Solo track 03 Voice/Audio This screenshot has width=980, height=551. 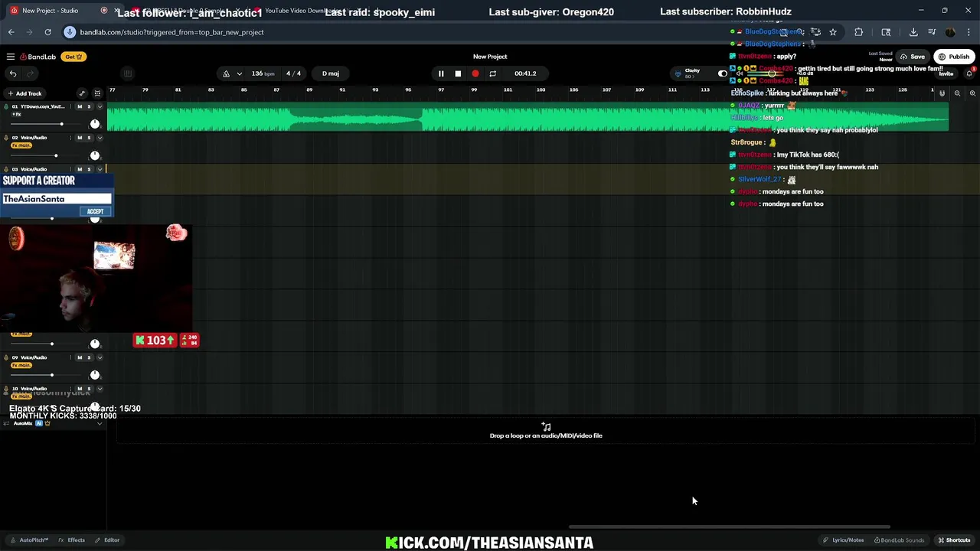click(89, 169)
